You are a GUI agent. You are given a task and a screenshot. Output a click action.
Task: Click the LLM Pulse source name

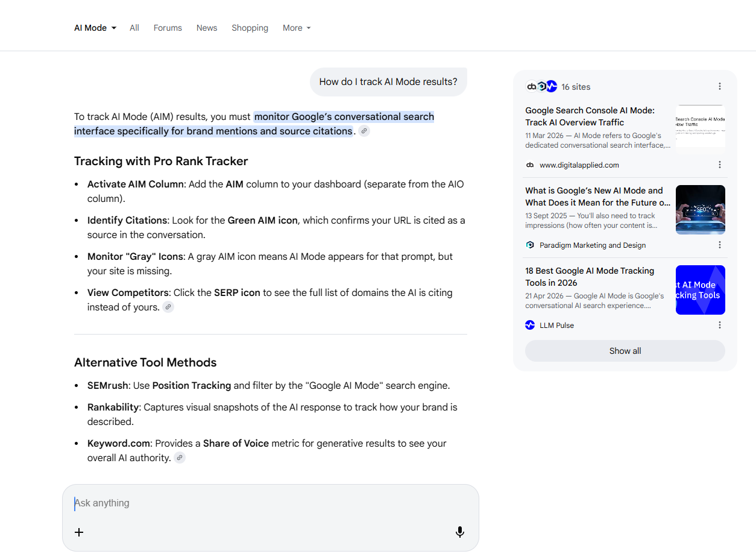click(x=556, y=325)
